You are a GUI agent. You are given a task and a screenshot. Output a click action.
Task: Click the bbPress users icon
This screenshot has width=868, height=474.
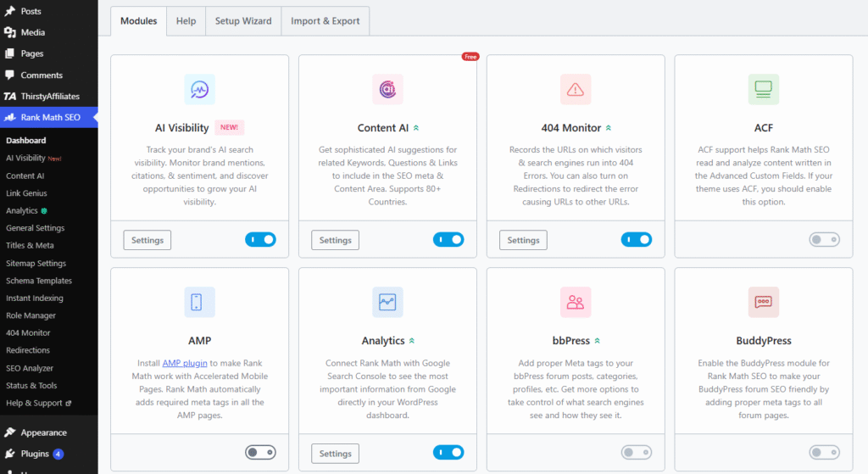tap(576, 303)
